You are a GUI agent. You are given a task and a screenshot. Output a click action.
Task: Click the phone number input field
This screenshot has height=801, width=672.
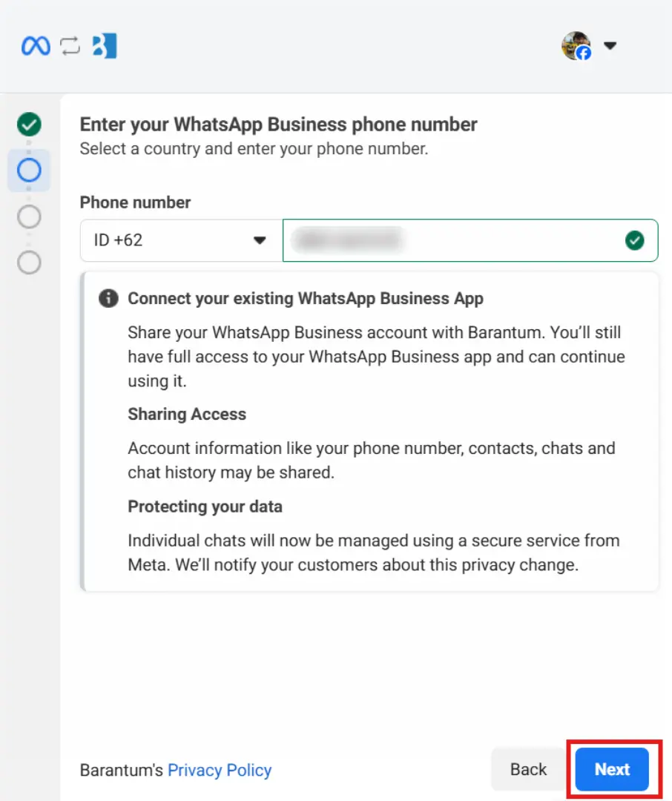445,240
